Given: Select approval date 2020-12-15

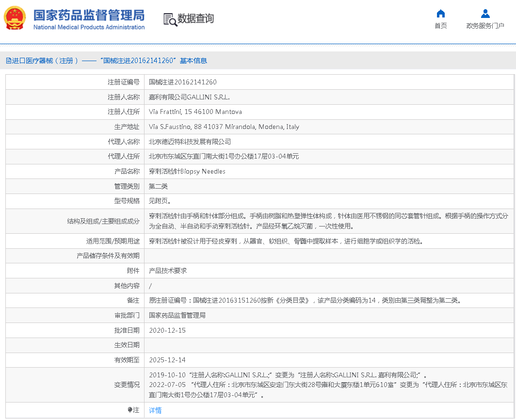Looking at the screenshot, I should pos(167,330).
